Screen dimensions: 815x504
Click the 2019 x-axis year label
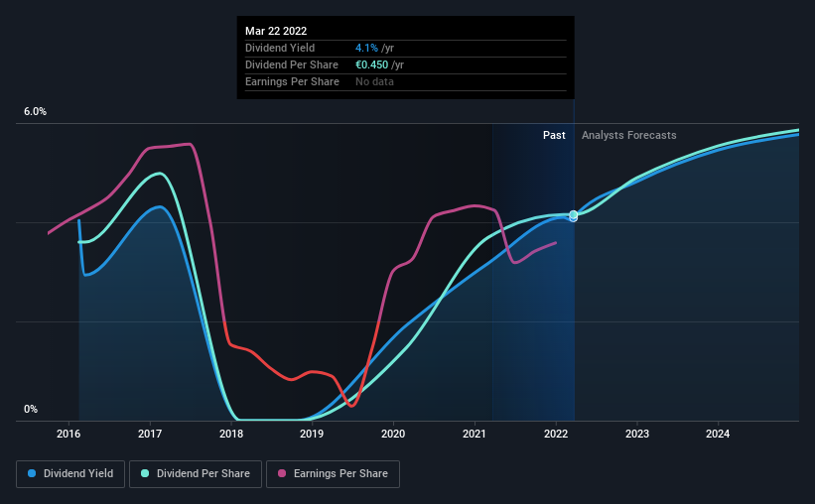312,434
